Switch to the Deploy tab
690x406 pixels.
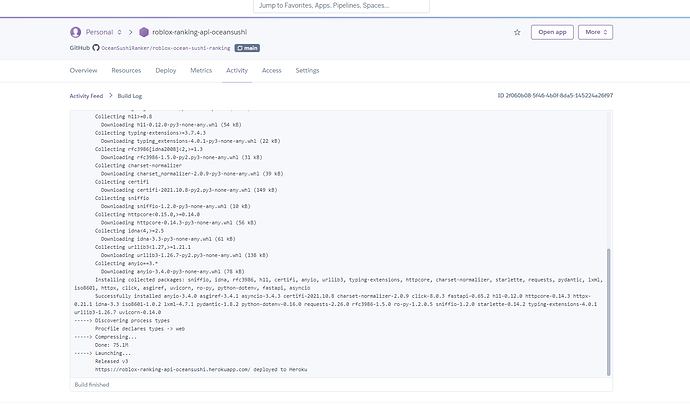[165, 70]
